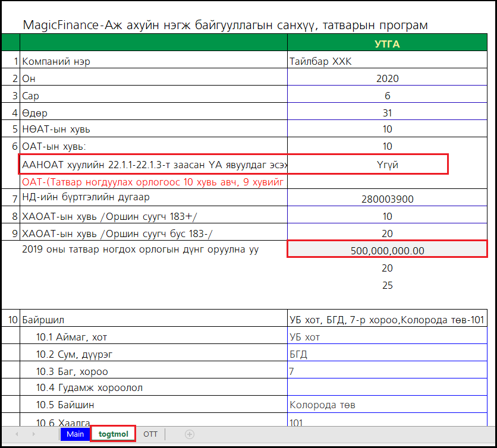
Task: Click the next sheet scroll arrow
Action: click(33, 434)
